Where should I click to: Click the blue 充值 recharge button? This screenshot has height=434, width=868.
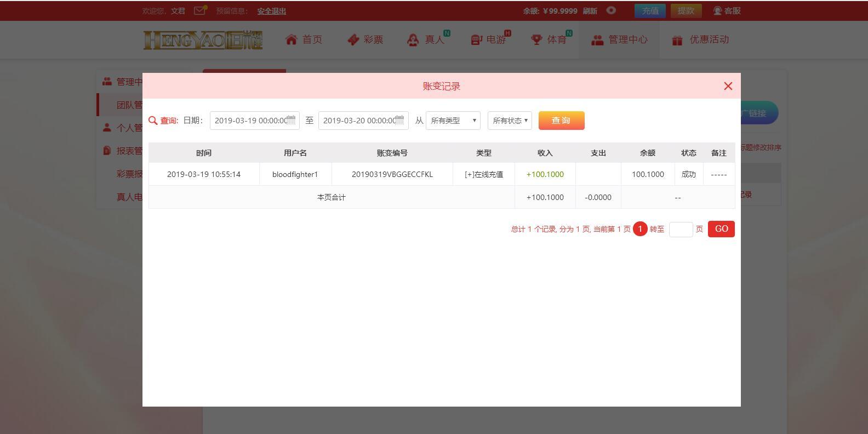pyautogui.click(x=650, y=10)
